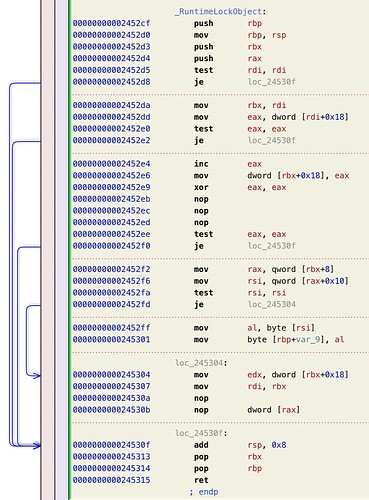
Task: Click operand edx, dword [rbx+0x18]
Action: pyautogui.click(x=298, y=375)
